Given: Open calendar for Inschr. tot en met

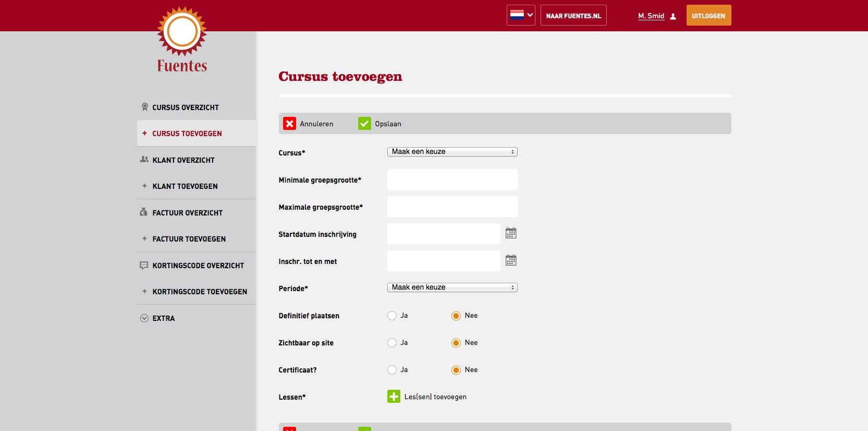Looking at the screenshot, I should click(x=511, y=260).
